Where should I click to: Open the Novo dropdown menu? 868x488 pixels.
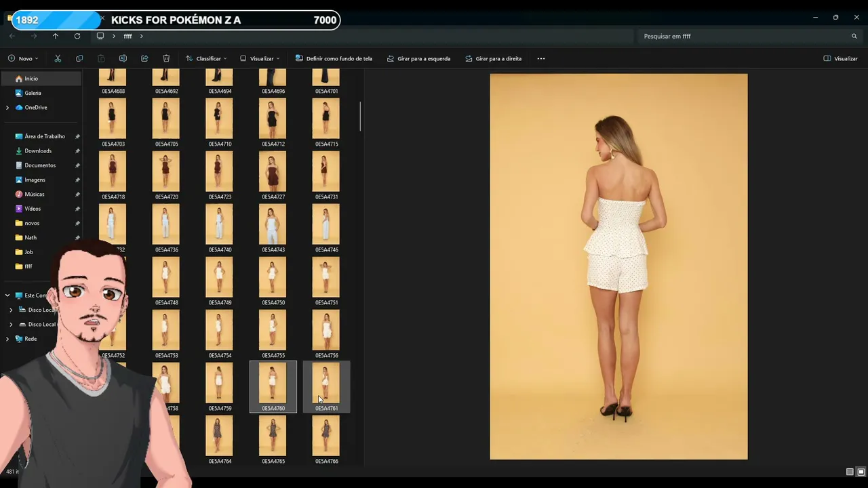pos(23,58)
